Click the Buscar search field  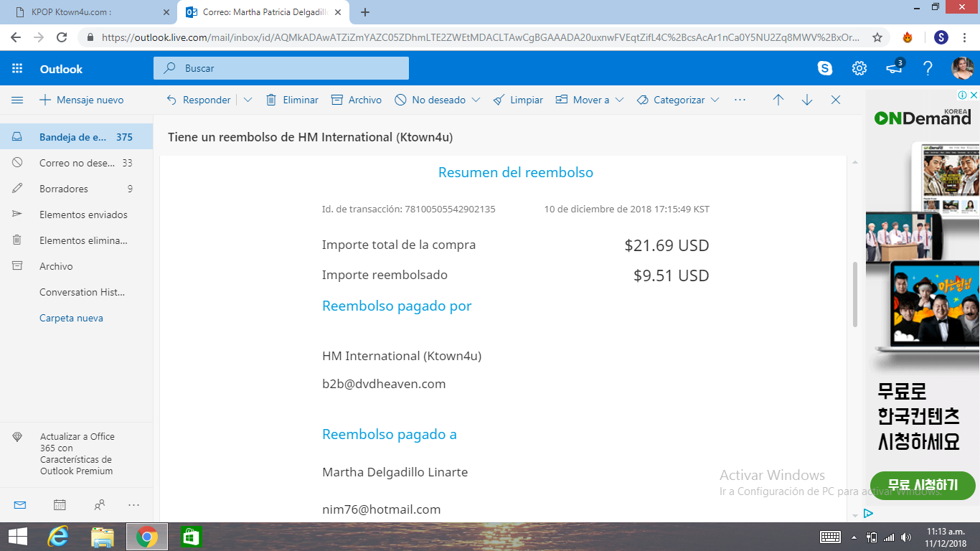click(287, 69)
